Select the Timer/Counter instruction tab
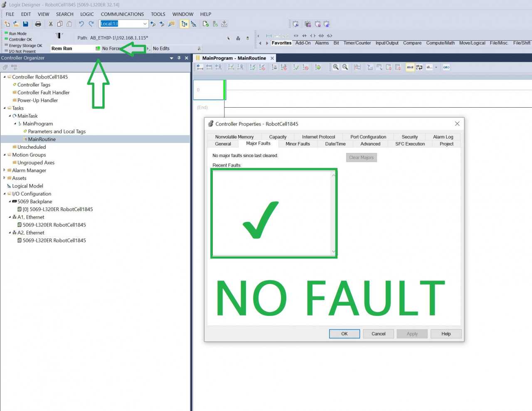Viewport: 532px width, 411px height. click(357, 43)
